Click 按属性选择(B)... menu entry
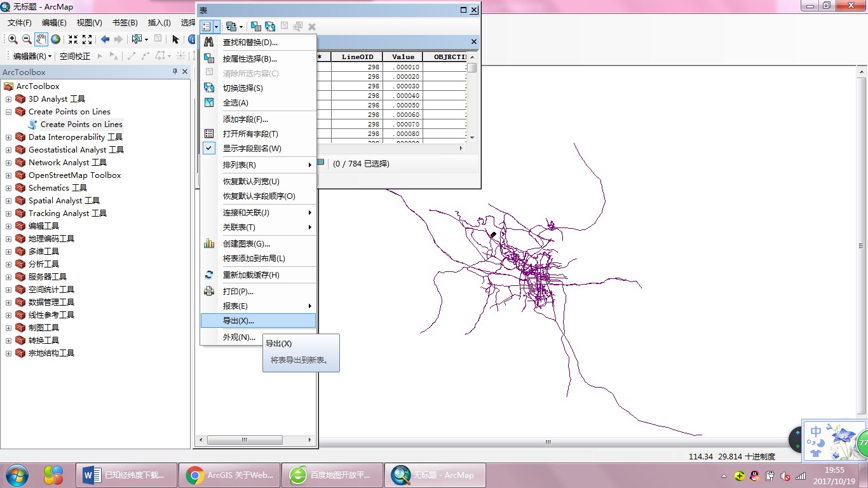 (258, 58)
